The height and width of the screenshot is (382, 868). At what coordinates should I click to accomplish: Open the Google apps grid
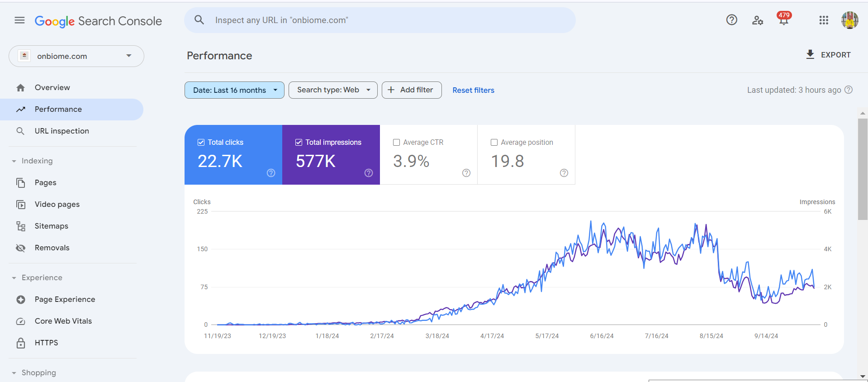tap(824, 20)
